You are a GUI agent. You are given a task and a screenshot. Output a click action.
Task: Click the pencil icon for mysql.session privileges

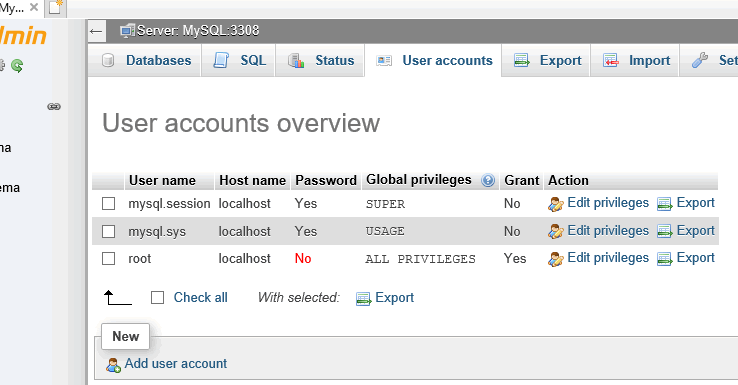pyautogui.click(x=556, y=204)
